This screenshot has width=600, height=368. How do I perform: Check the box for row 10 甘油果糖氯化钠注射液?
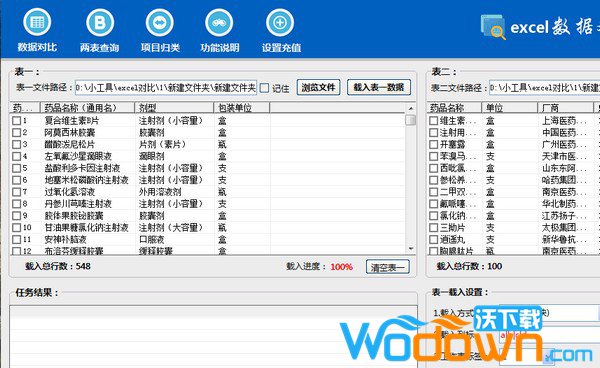16,228
